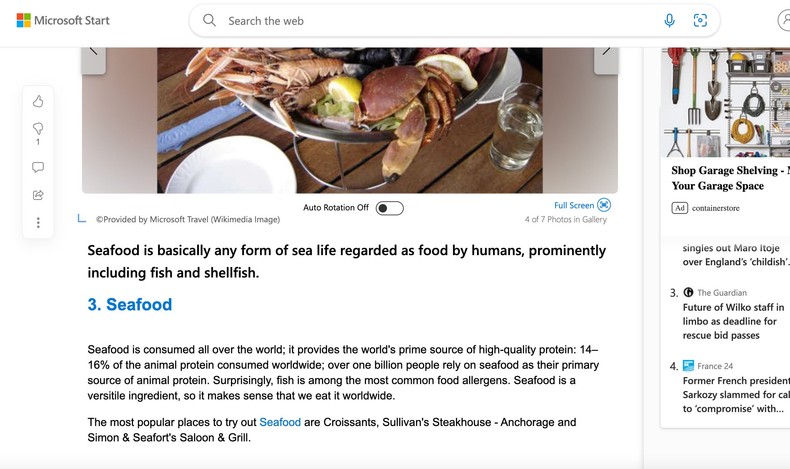Click the 3. Seafood heading
This screenshot has width=790, height=469.
(x=130, y=305)
